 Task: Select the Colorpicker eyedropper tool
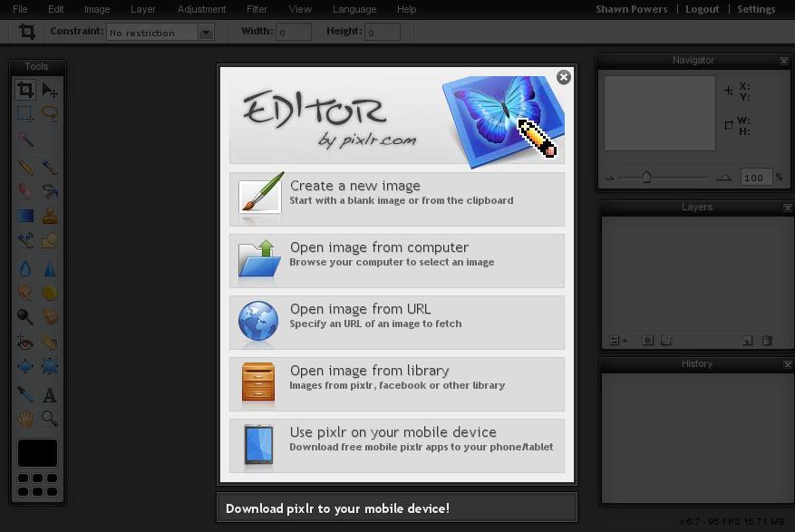[25, 394]
